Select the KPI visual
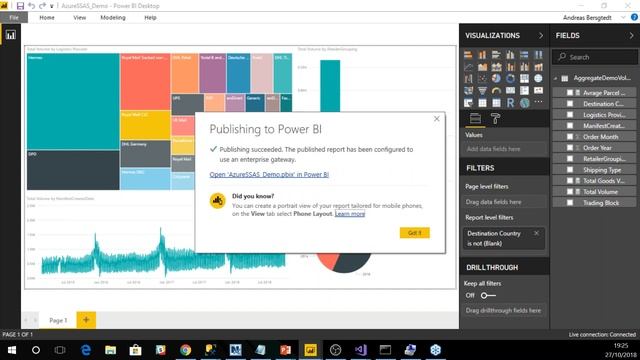The width and height of the screenshot is (640, 360). (x=538, y=91)
